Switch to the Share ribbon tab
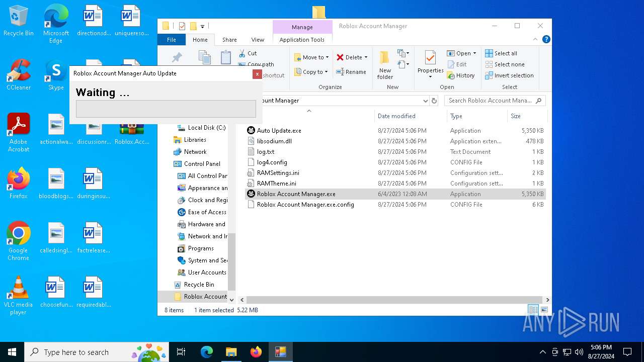This screenshot has width=644, height=362. point(229,40)
